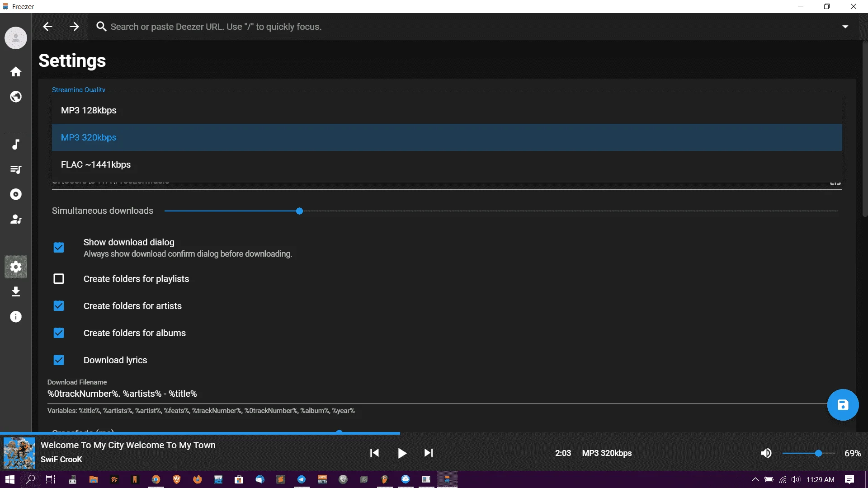Show hidden system tray icons
Image resolution: width=868 pixels, height=488 pixels.
755,479
